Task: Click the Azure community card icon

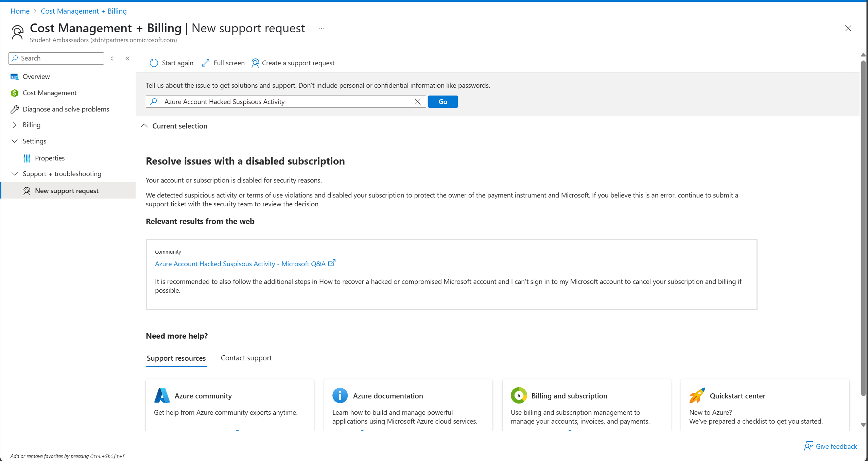Action: click(162, 395)
